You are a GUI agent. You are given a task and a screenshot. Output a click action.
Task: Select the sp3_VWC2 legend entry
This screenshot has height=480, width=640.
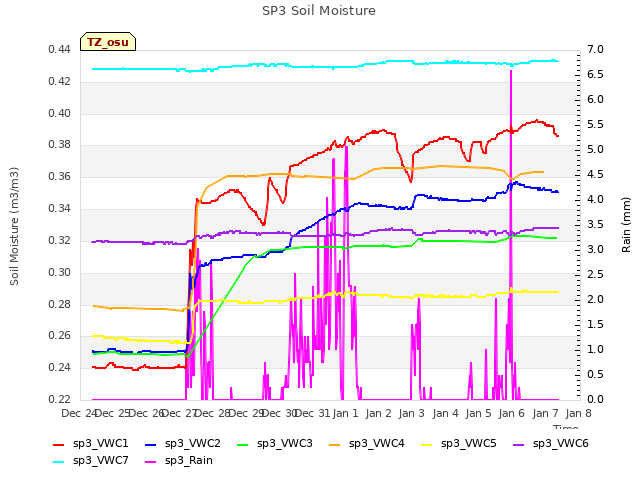[x=182, y=443]
